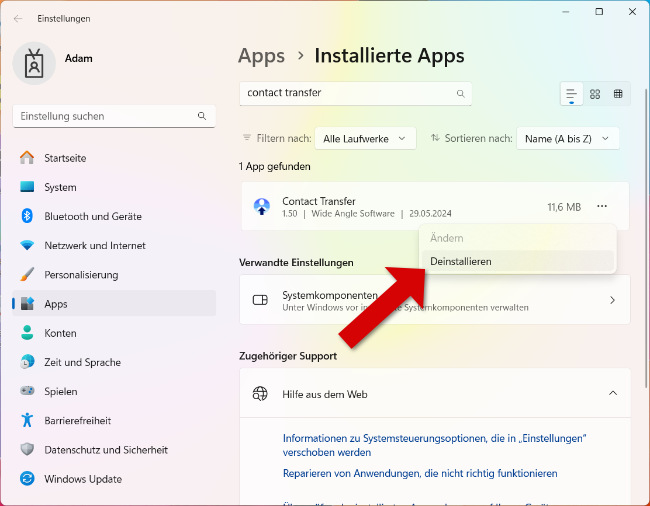Click the Konten person icon
The image size is (650, 506).
click(27, 333)
